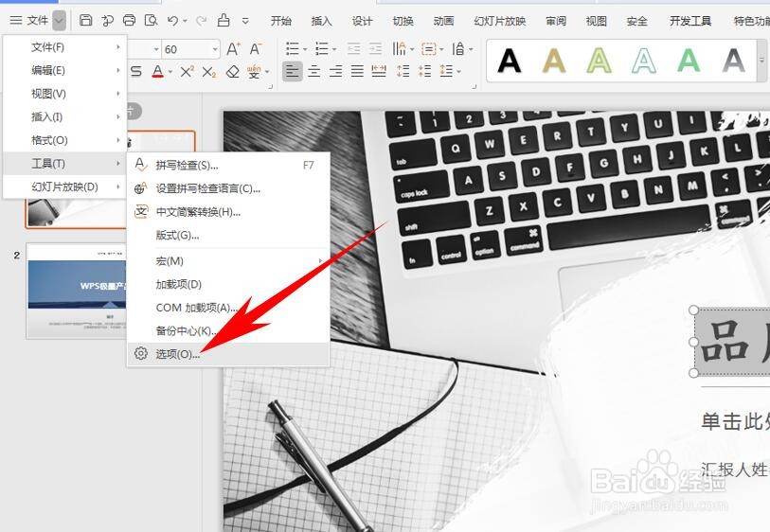Switch to the 动画 ribbon tab
Image resolution: width=770 pixels, height=532 pixels.
(x=443, y=21)
